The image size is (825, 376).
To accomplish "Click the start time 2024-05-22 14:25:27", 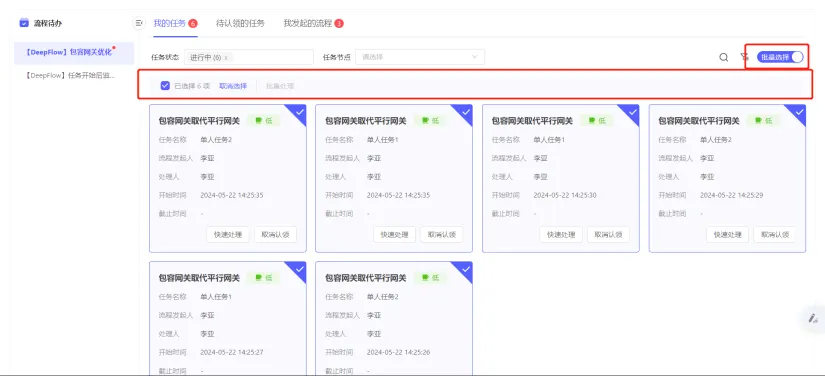I will (x=232, y=352).
